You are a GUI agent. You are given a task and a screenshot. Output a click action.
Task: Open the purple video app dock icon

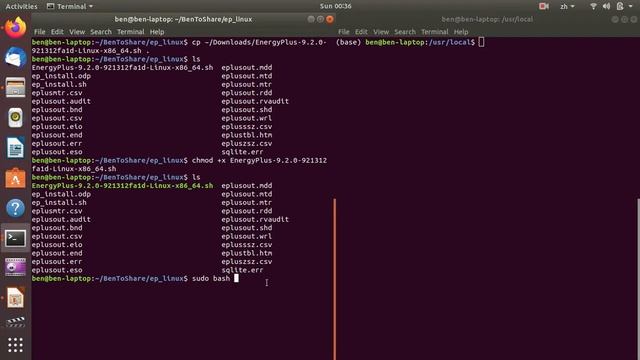[16, 268]
